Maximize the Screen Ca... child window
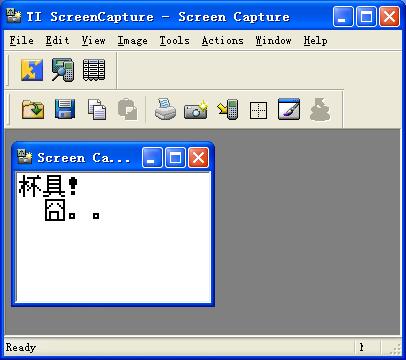The height and width of the screenshot is (360, 406). [x=175, y=158]
